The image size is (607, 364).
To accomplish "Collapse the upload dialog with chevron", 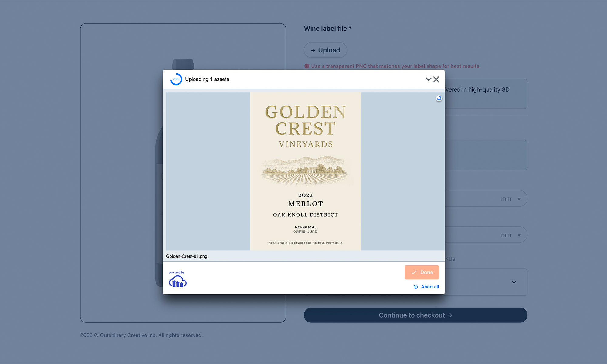I will (429, 79).
